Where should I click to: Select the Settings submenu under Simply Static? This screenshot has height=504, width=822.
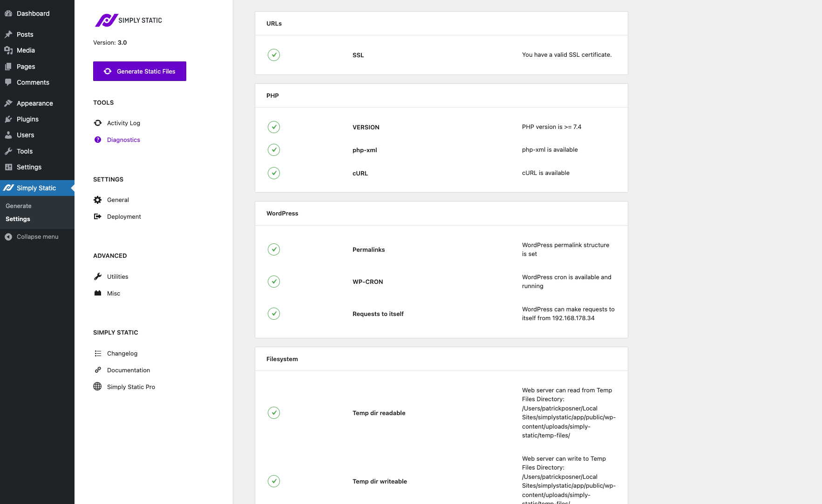point(18,219)
